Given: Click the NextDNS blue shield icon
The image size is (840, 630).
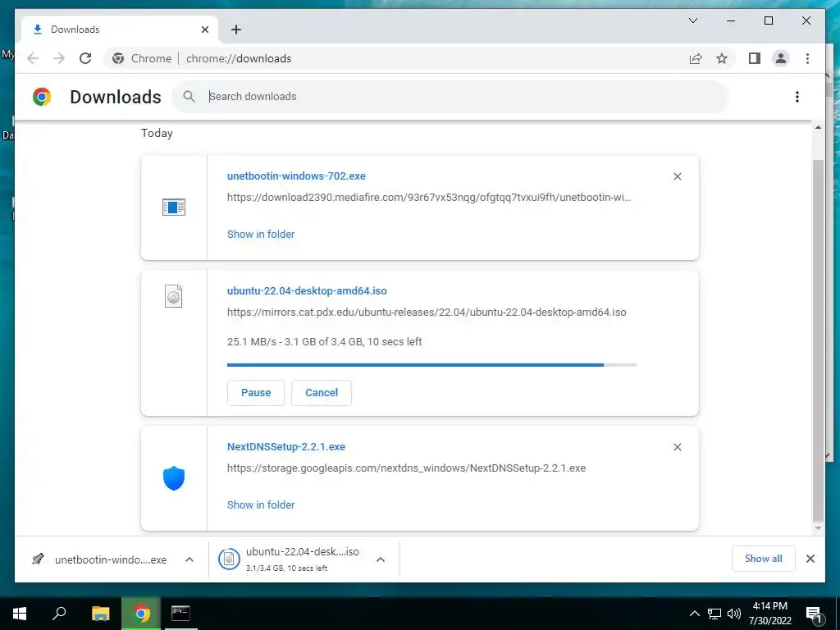Looking at the screenshot, I should [x=174, y=478].
